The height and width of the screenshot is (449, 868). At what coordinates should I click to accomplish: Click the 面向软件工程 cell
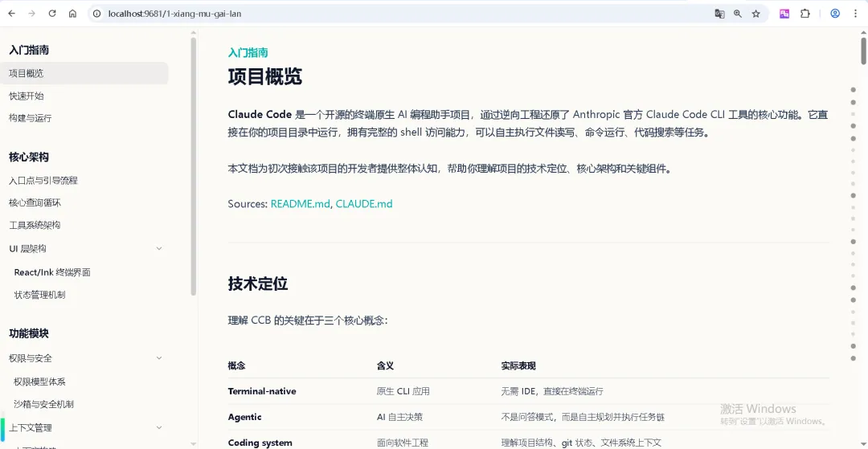pos(403,443)
